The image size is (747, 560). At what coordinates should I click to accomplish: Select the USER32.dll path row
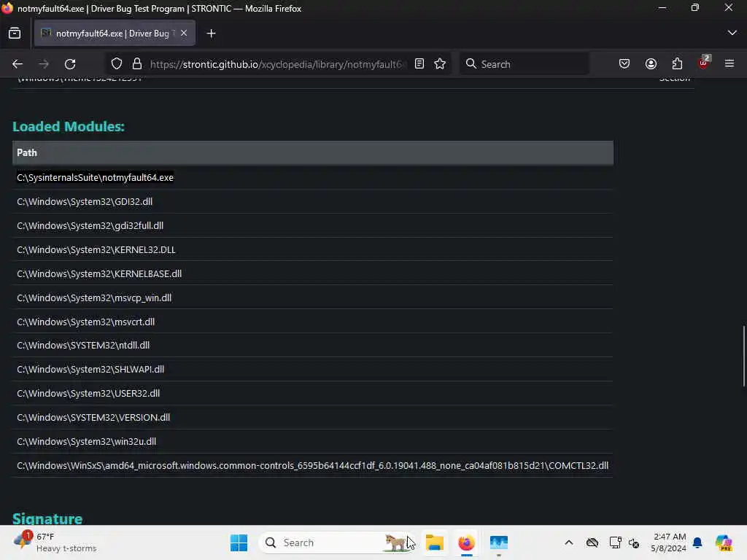pyautogui.click(x=313, y=393)
